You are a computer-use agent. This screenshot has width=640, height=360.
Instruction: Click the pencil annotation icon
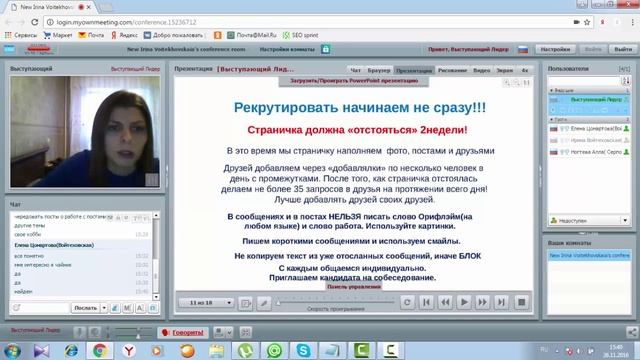264,303
